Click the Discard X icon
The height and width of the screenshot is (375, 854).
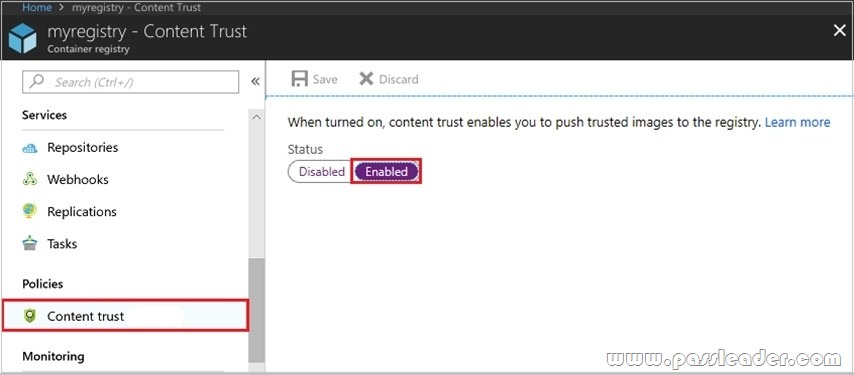pos(366,79)
